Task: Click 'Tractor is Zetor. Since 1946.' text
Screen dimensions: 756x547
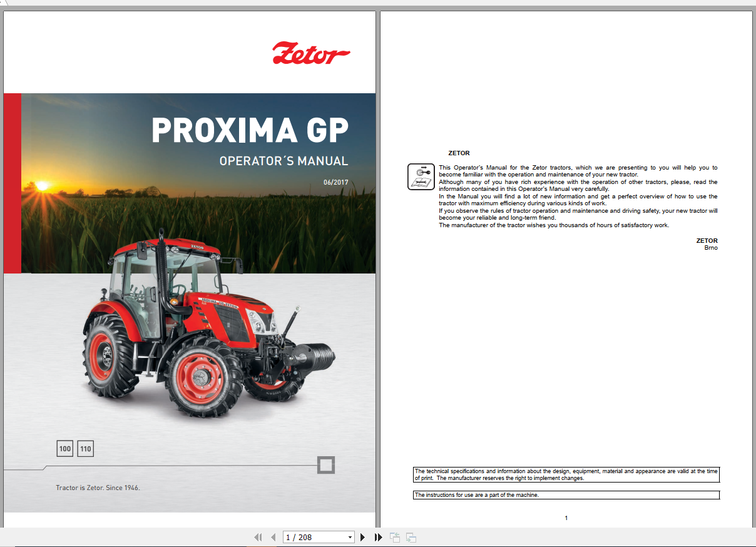Action: (x=98, y=488)
